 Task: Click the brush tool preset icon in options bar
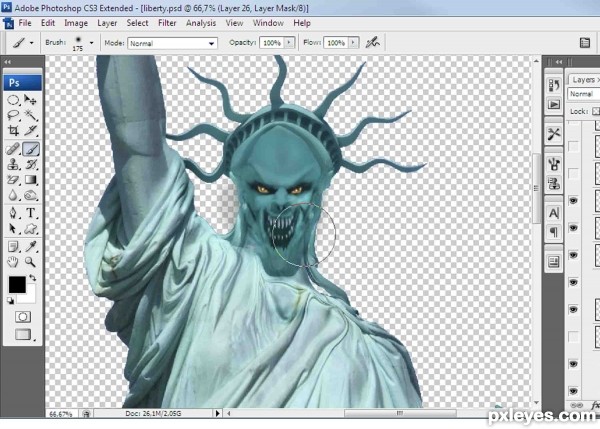coord(19,43)
